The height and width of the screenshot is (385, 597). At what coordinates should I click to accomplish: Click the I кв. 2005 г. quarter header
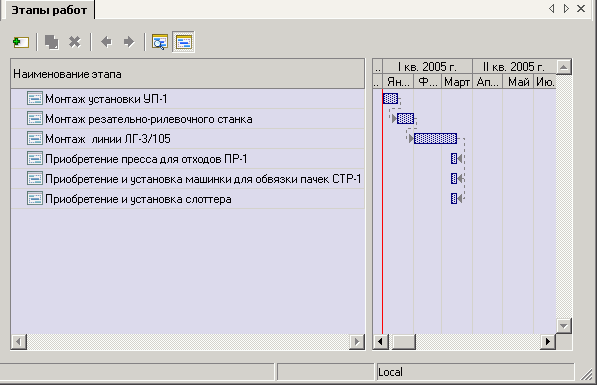pos(427,67)
